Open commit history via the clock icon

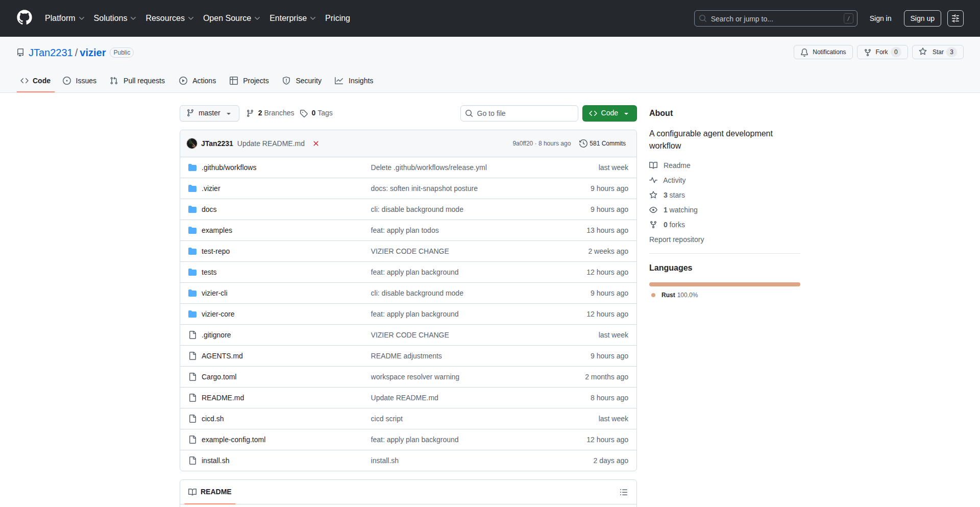click(x=584, y=143)
